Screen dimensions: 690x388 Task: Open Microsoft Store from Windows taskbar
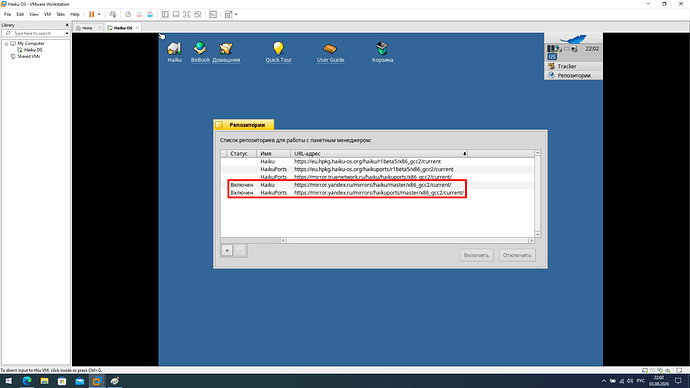[x=62, y=381]
